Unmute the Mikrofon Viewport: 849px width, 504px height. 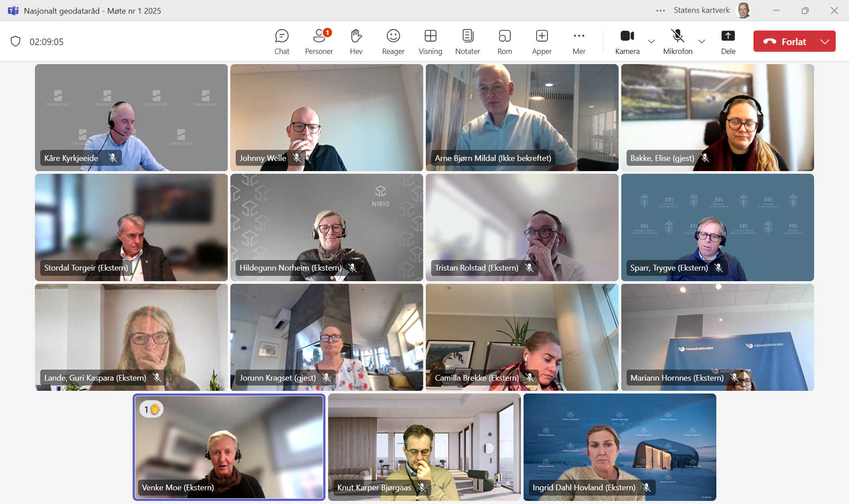677,42
